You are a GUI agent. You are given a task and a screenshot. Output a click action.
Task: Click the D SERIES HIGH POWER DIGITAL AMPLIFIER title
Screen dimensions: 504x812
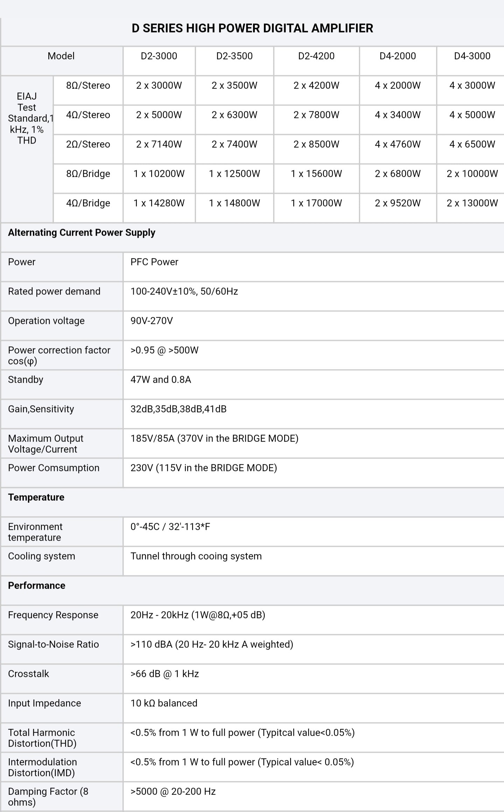click(x=252, y=28)
